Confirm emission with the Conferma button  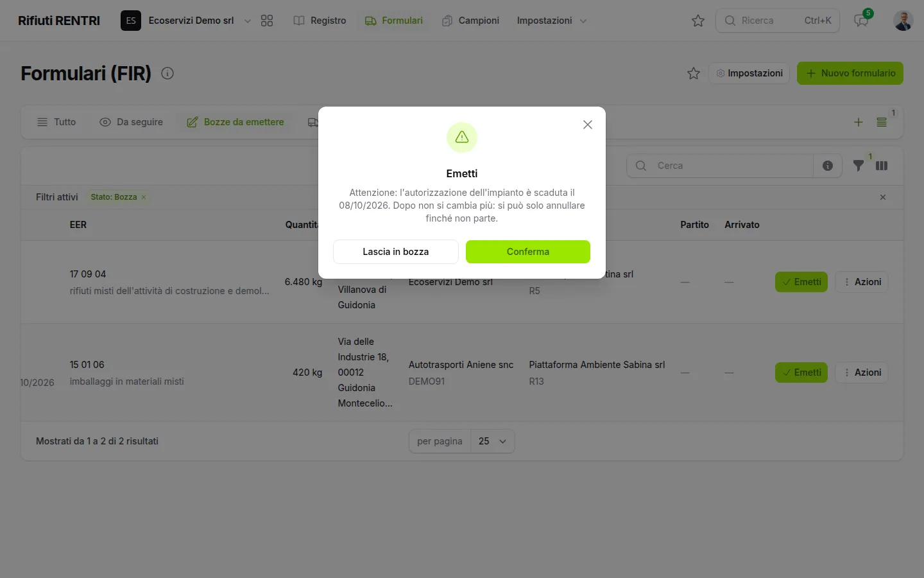tap(528, 252)
